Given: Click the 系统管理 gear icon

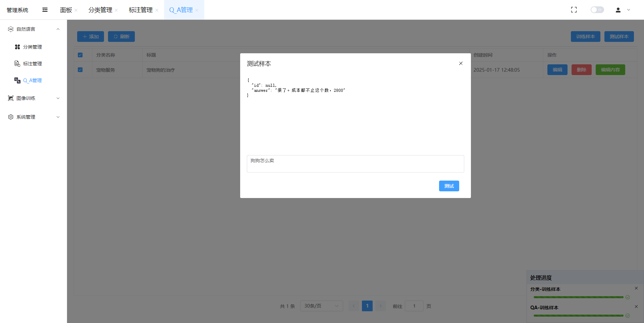Looking at the screenshot, I should [11, 117].
